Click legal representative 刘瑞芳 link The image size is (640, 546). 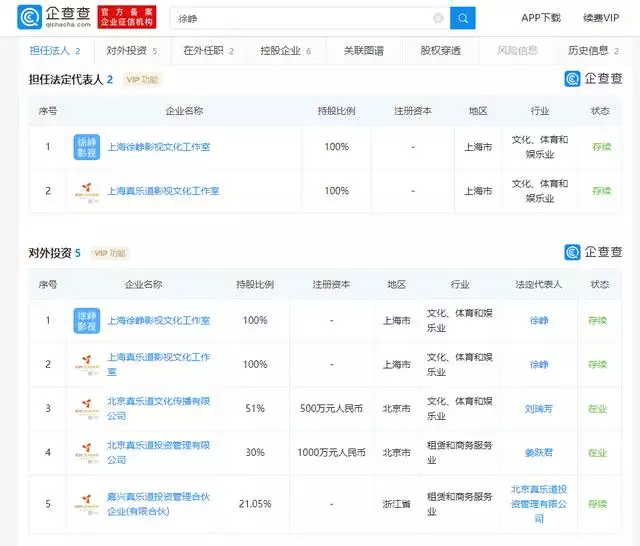click(x=538, y=408)
